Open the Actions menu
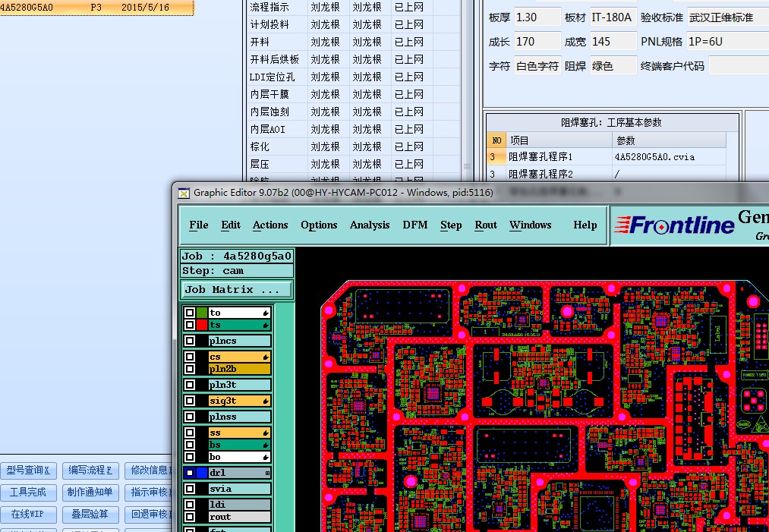This screenshot has height=532, width=769. coord(270,225)
